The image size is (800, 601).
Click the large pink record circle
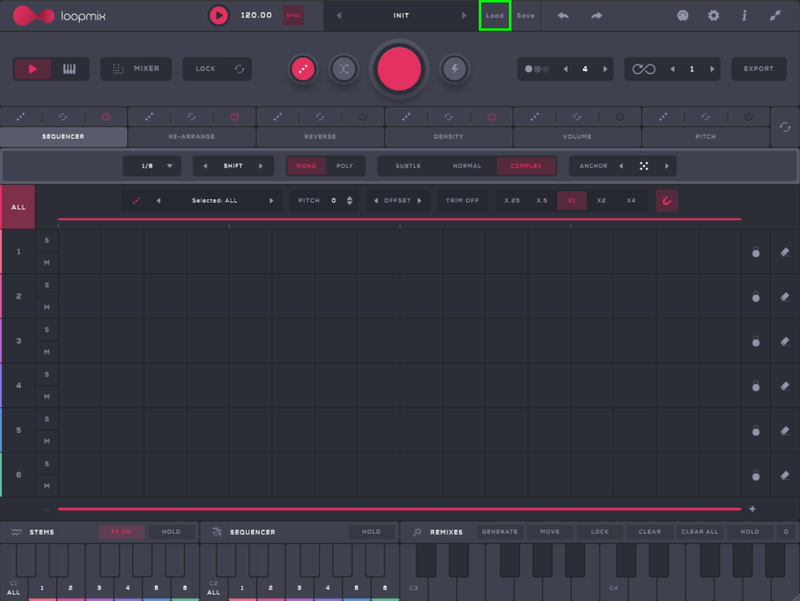point(400,69)
